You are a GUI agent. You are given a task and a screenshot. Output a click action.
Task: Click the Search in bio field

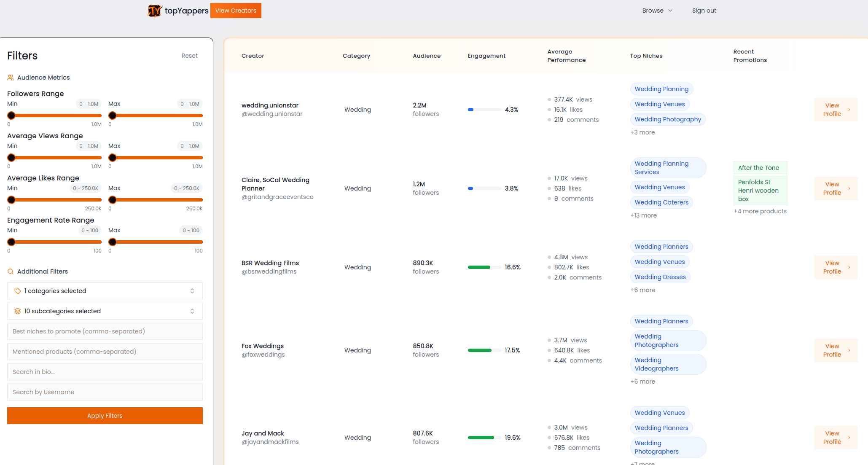pyautogui.click(x=105, y=372)
